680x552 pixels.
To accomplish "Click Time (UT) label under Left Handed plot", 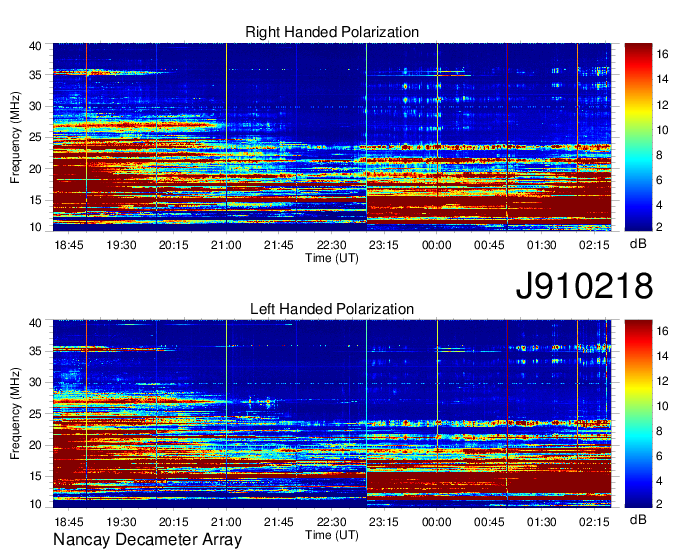I will pos(332,535).
